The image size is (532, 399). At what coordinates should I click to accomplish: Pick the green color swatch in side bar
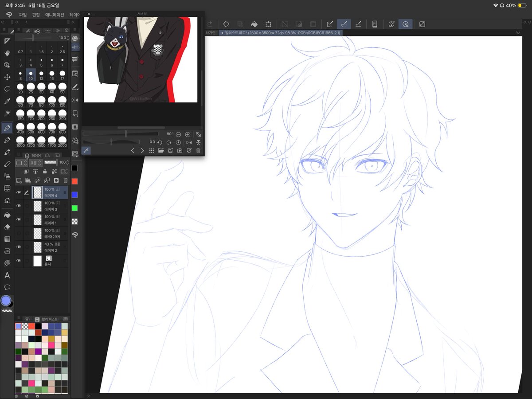point(75,208)
